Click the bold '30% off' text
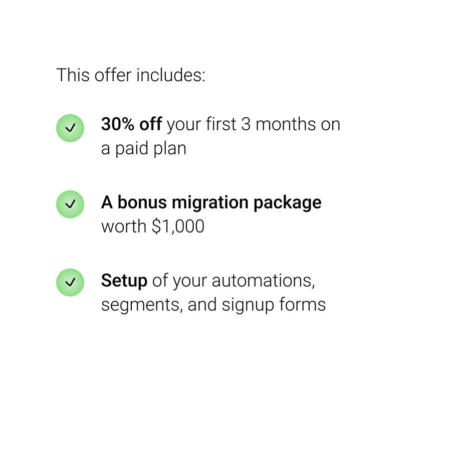Viewport: 449px width, 476px height. click(x=131, y=124)
